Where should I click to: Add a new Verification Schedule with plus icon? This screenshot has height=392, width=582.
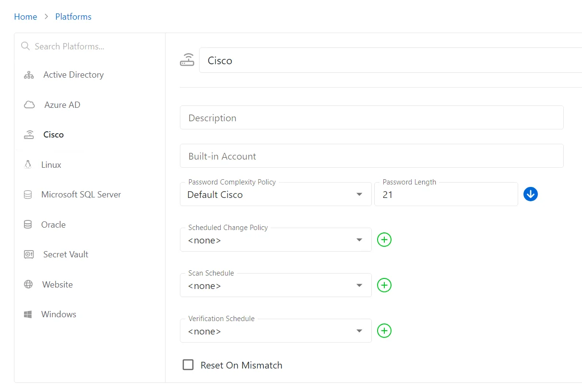[384, 331]
